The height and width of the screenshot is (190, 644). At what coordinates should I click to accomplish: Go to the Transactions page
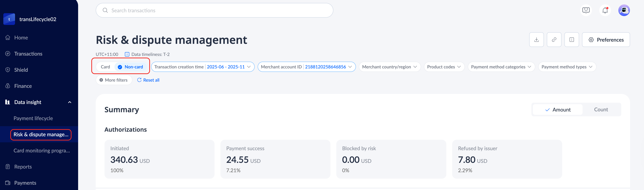pyautogui.click(x=28, y=54)
